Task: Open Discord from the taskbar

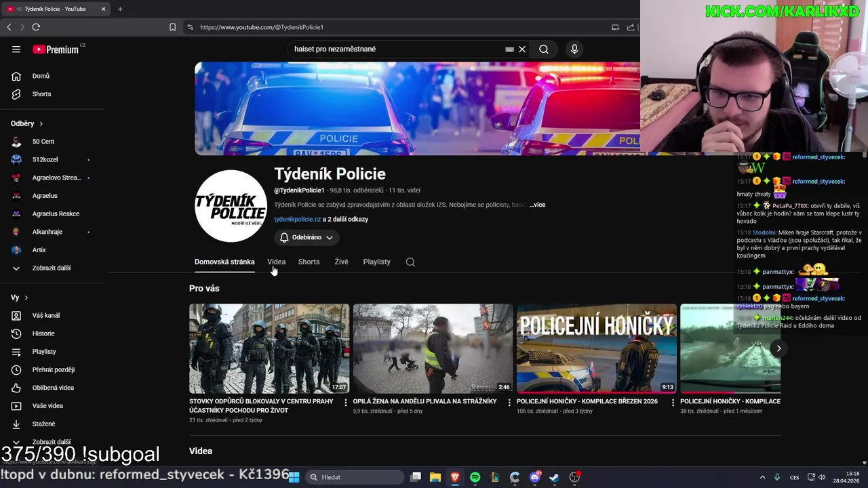Action: click(x=535, y=477)
